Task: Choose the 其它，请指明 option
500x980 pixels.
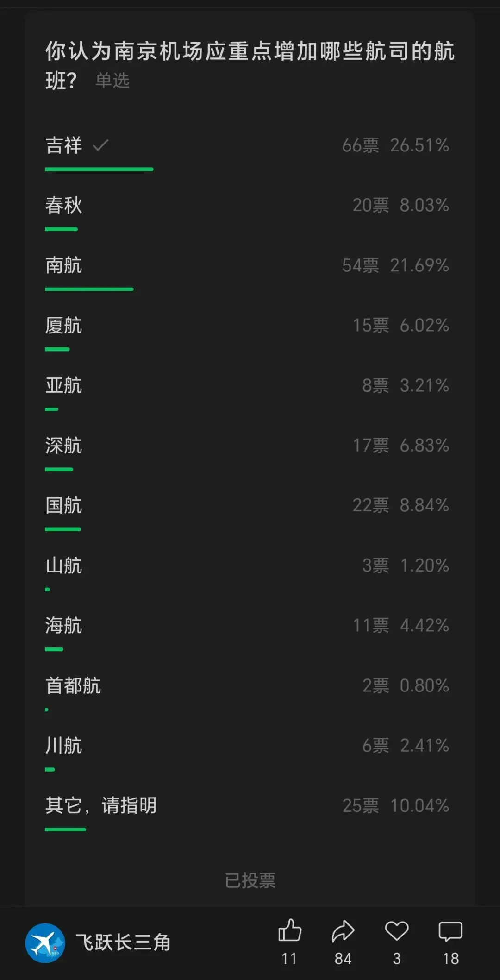Action: tap(101, 805)
